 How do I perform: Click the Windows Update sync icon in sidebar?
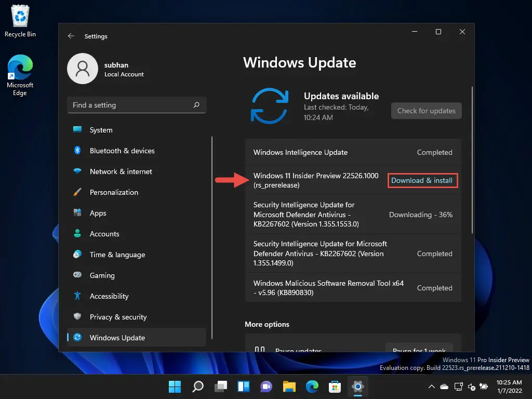click(77, 337)
